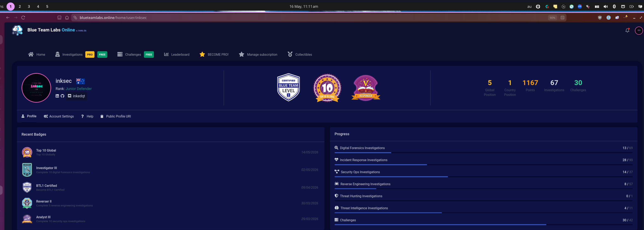The width and height of the screenshot is (644, 230).
Task: Click the Threat Intelligence brain icon
Action: [337, 208]
